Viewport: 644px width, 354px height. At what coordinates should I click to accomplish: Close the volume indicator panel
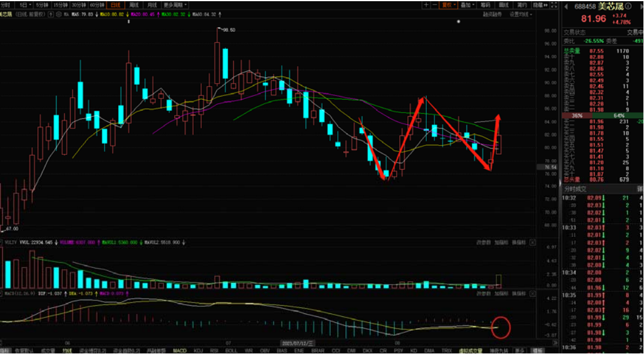[x=533, y=242]
